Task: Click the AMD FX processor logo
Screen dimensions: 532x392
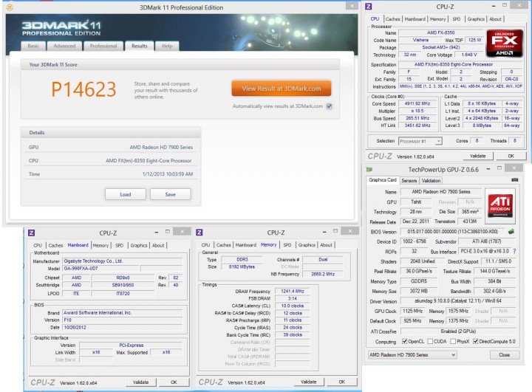Action: point(504,44)
